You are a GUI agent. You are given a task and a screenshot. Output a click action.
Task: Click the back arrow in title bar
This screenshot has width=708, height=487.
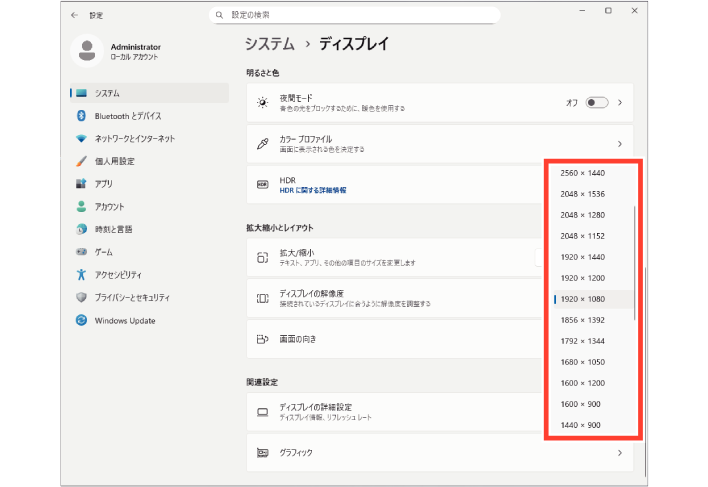[75, 16]
